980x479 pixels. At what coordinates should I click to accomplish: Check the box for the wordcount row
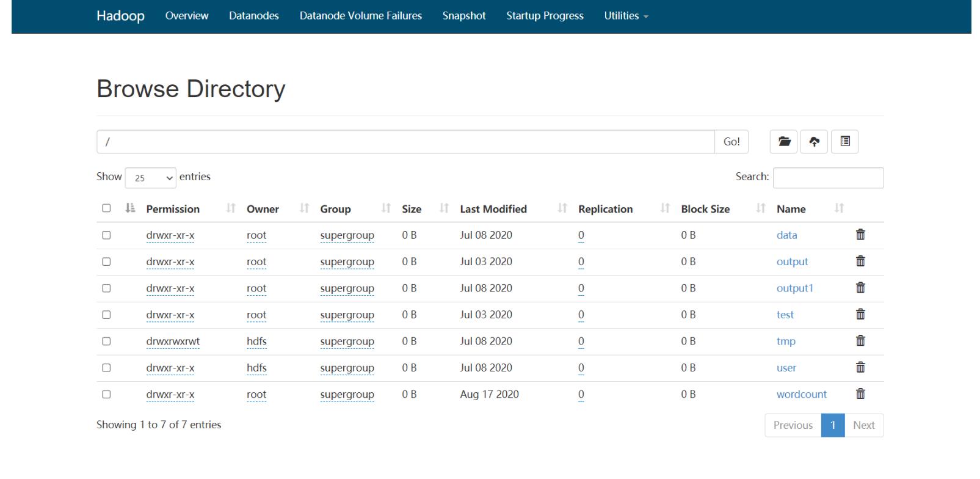pos(106,394)
